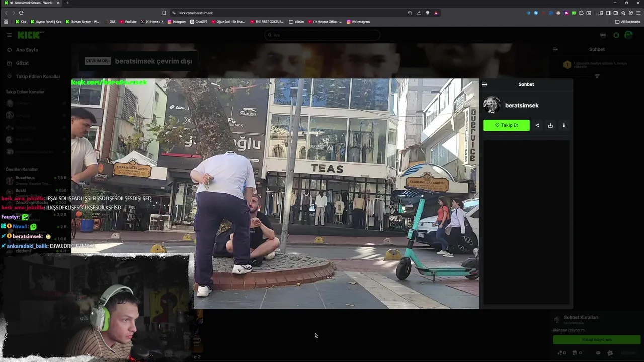Open Gözat in Kick sidebar

(22, 63)
